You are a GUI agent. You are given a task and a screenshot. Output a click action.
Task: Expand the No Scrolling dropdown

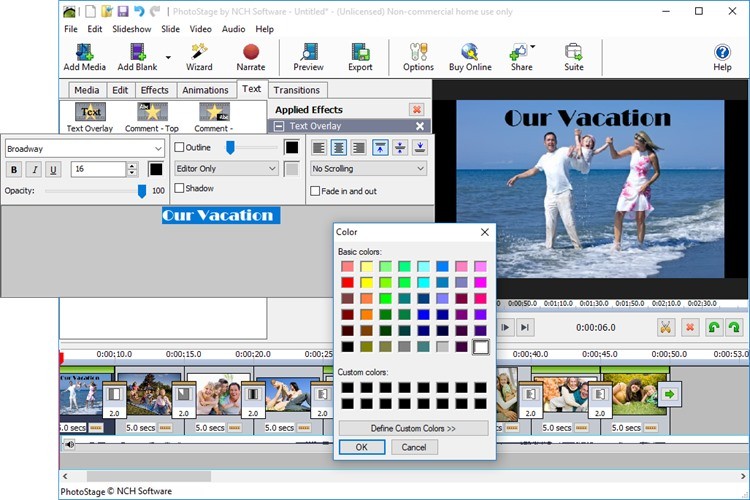click(368, 169)
